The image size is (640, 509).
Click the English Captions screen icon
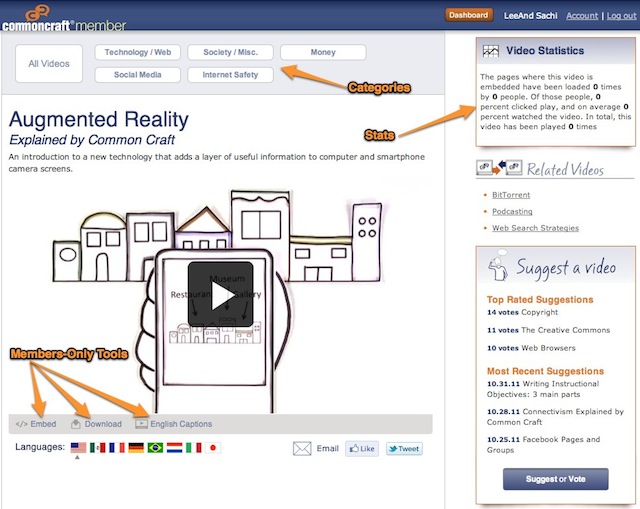[141, 424]
